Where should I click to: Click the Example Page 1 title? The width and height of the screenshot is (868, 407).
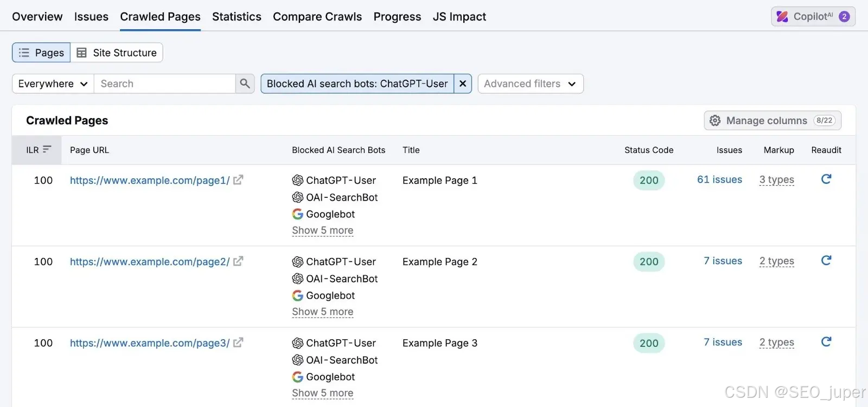point(440,180)
